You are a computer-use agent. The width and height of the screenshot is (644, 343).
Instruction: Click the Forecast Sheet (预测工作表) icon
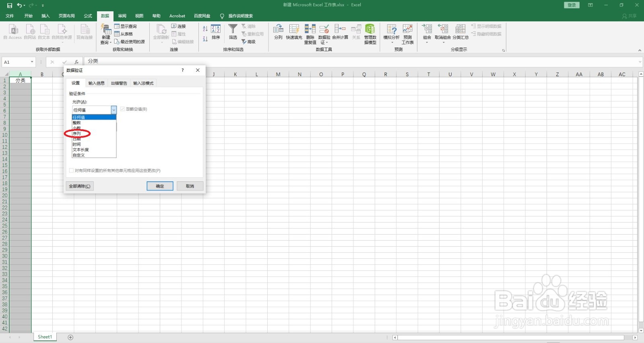[x=408, y=29]
